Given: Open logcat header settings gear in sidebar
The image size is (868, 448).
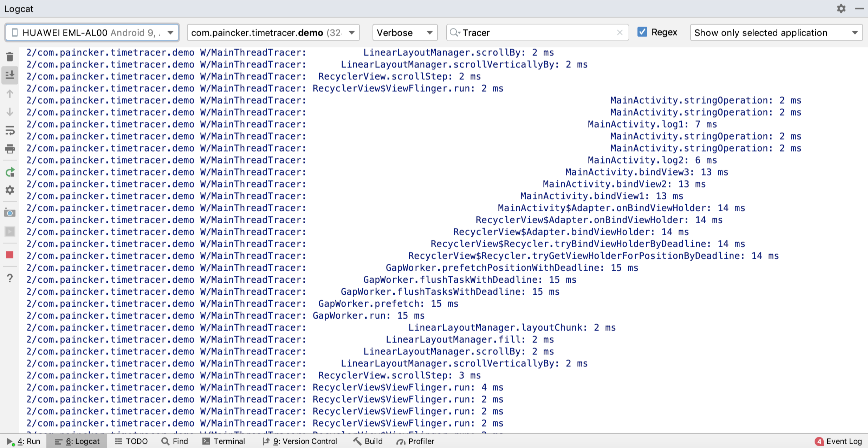Looking at the screenshot, I should tap(10, 190).
